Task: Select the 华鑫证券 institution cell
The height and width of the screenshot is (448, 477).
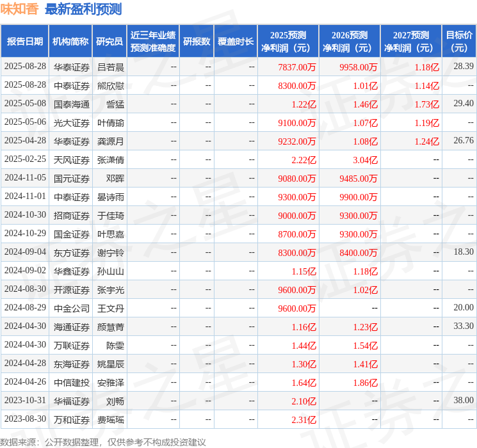Action: pos(72,271)
